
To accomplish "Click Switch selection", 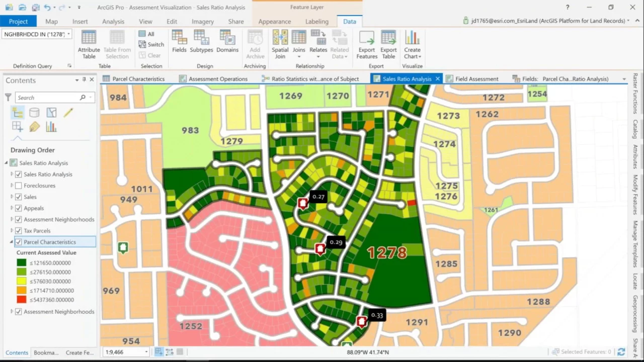I will [x=151, y=44].
